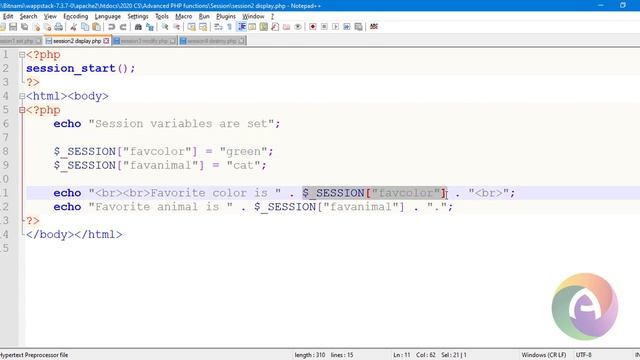The image size is (640, 360).
Task: Click UTF-8 encoding in status bar
Action: pos(583,355)
